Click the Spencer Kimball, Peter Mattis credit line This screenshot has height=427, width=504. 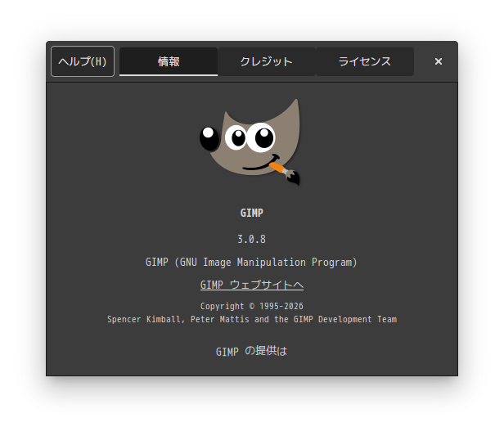click(x=252, y=319)
